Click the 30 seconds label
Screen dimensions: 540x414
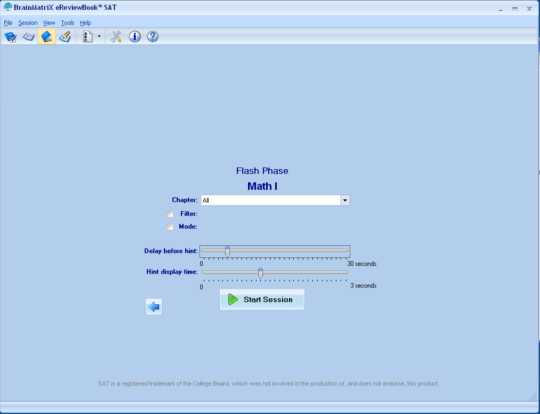point(362,264)
